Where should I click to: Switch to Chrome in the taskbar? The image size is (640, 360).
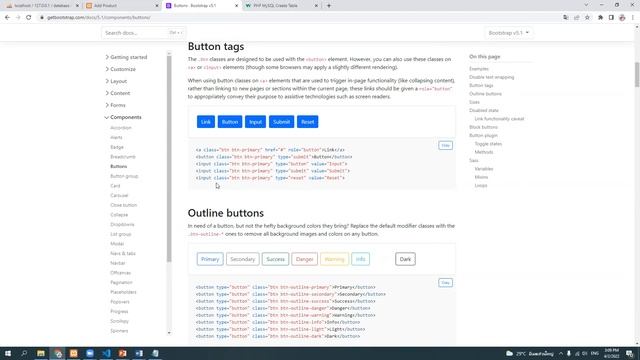pos(58,353)
